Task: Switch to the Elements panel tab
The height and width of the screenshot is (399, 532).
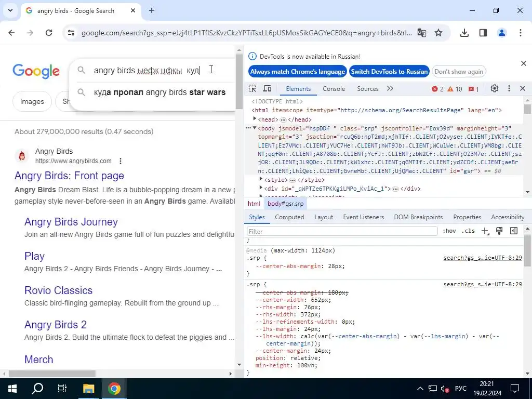Action: [x=298, y=89]
